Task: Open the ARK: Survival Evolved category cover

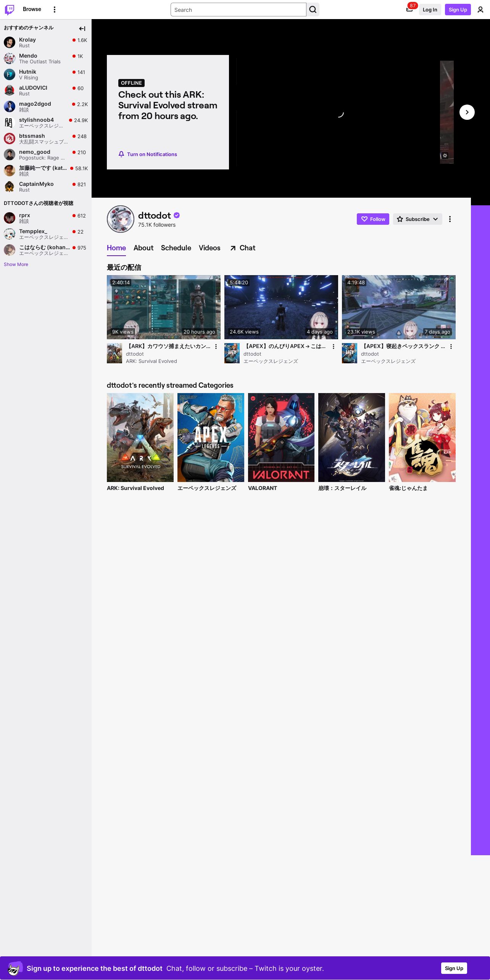Action: (140, 437)
